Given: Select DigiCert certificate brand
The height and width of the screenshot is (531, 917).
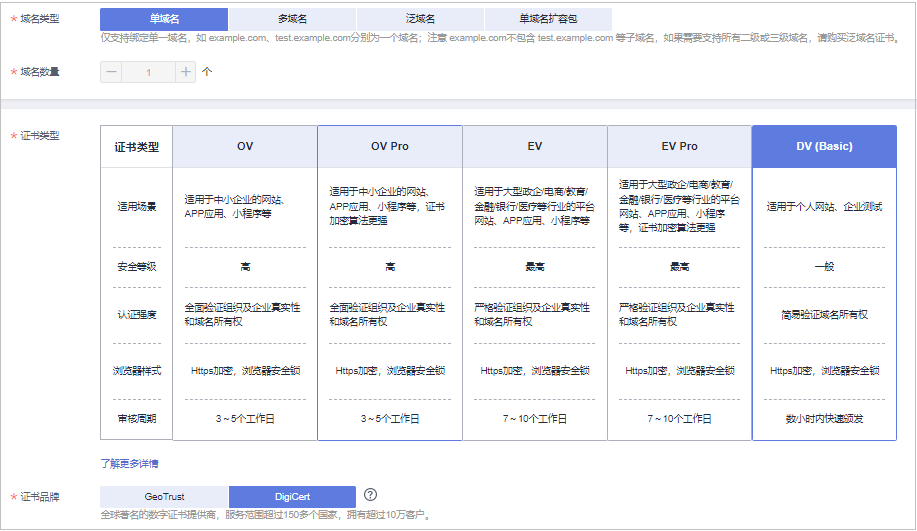Looking at the screenshot, I should coord(292,496).
